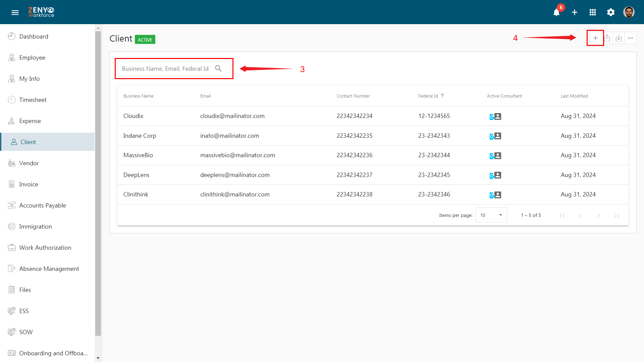This screenshot has height=362, width=644.
Task: Open Files in the sidebar
Action: 48,290
